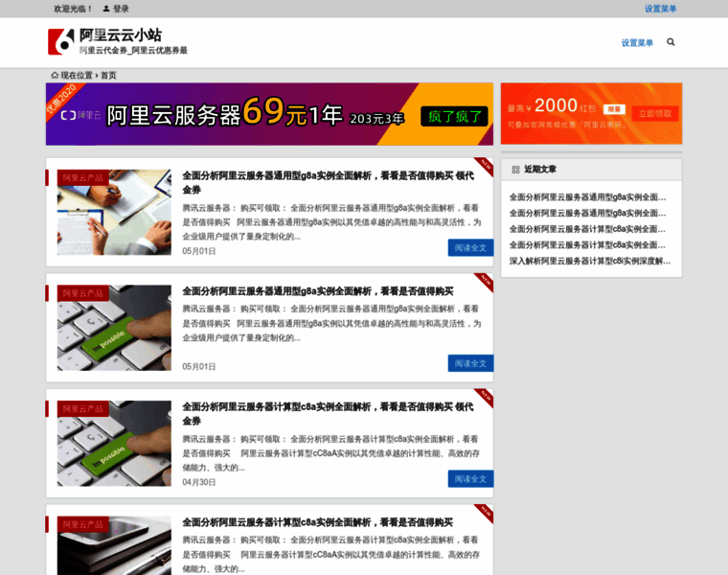The width and height of the screenshot is (728, 575).
Task: Click the red site logo icon
Action: point(61,42)
